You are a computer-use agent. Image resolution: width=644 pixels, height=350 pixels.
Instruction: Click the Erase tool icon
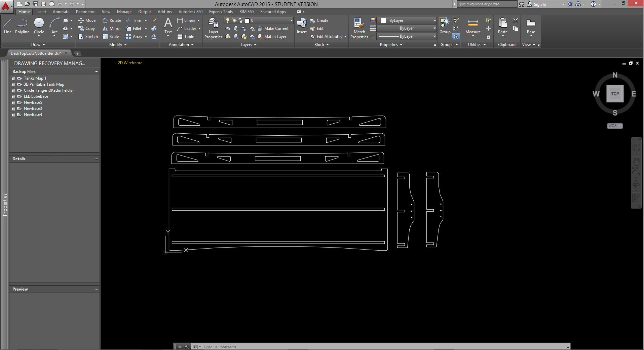coord(154,20)
